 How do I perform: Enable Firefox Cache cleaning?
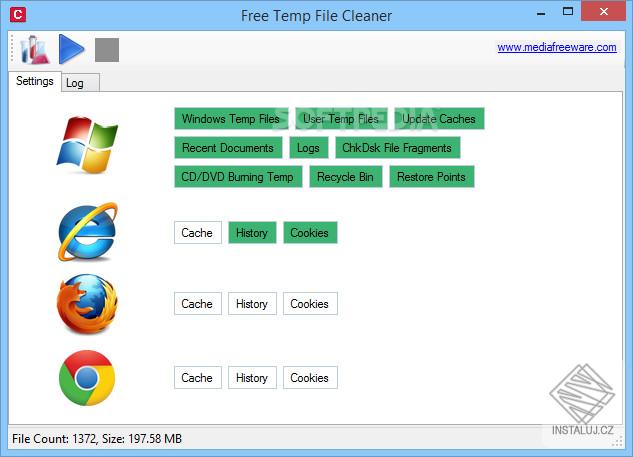point(198,304)
